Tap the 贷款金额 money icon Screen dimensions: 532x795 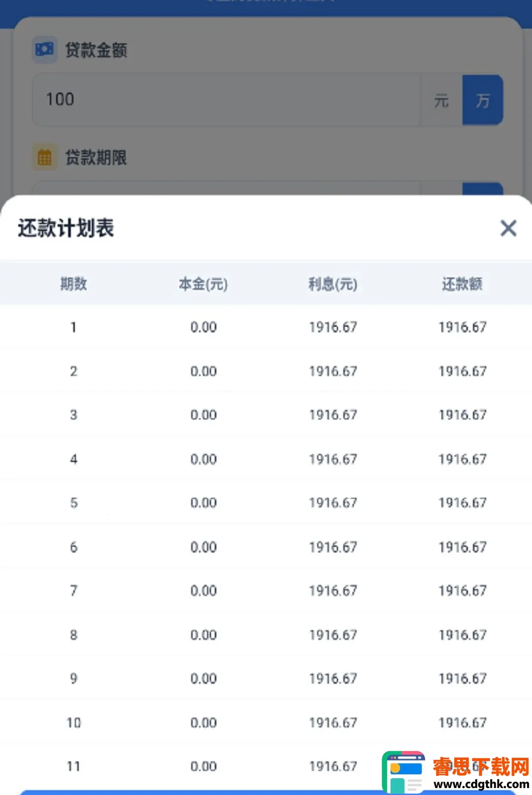tap(44, 49)
